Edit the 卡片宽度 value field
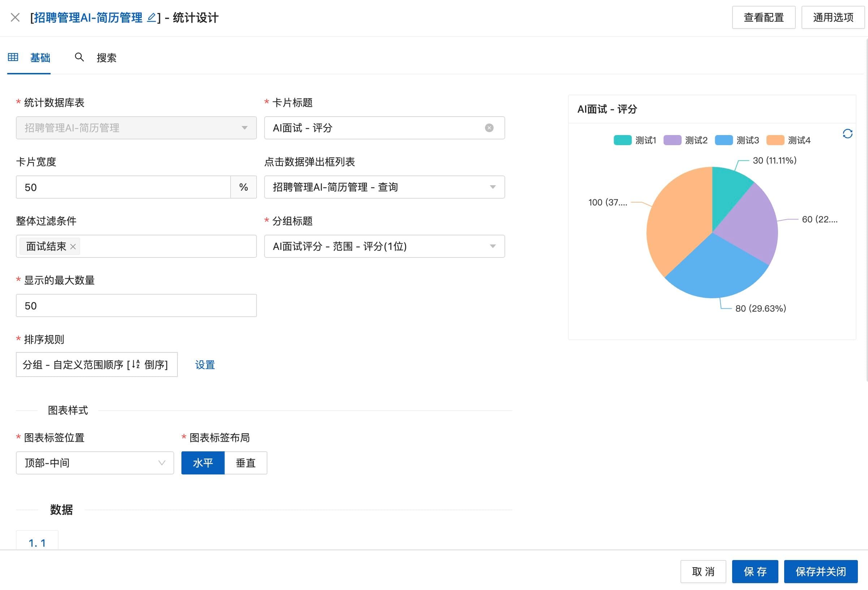The image size is (868, 590). tap(123, 187)
